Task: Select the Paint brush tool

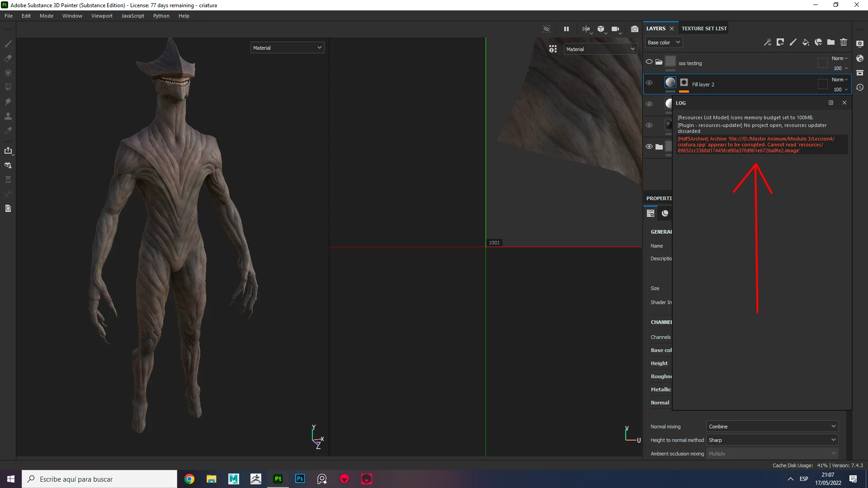Action: click(x=8, y=44)
